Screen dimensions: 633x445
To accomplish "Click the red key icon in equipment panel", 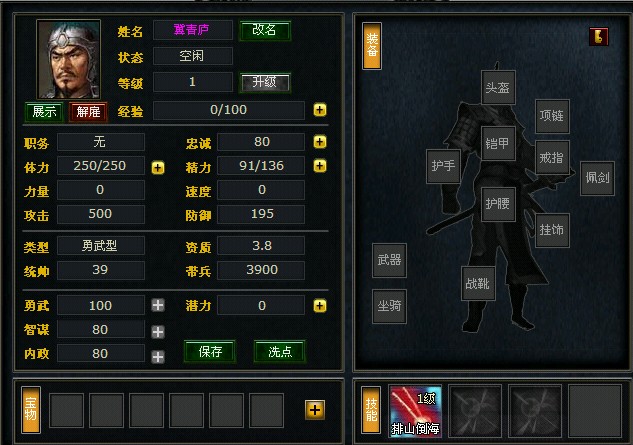I will coord(598,37).
